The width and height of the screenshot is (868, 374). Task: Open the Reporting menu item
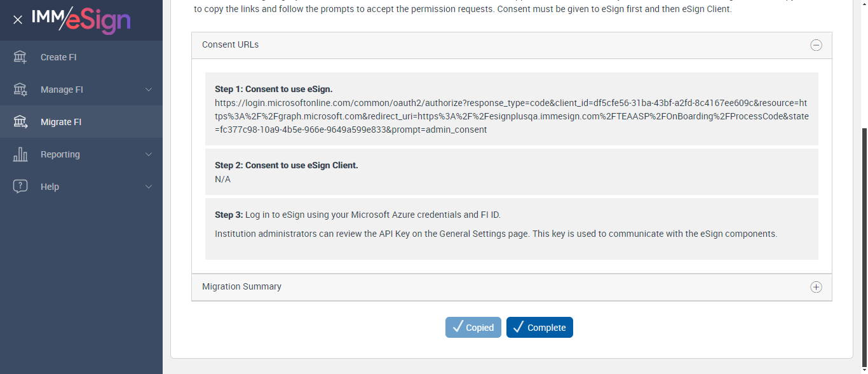pyautogui.click(x=60, y=154)
